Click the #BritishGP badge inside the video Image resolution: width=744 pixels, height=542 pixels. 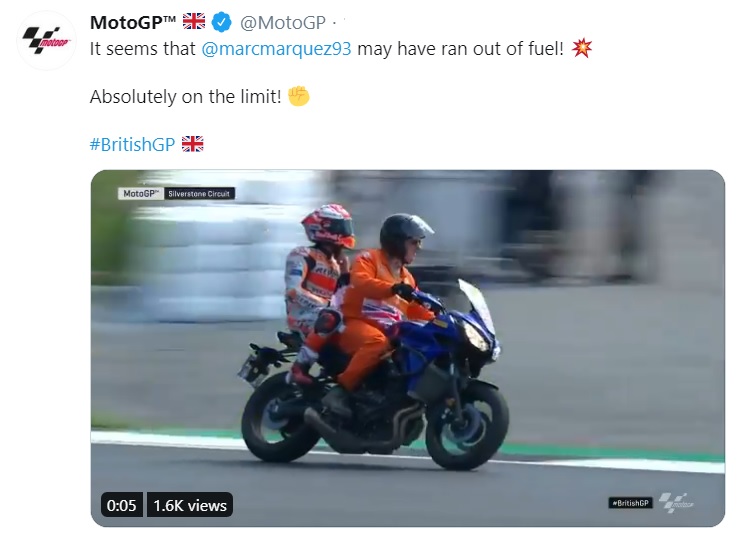(x=631, y=503)
